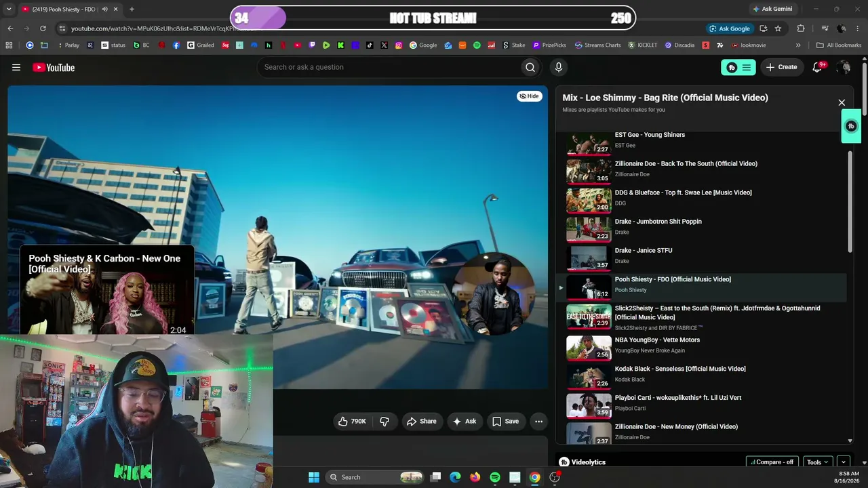This screenshot has width=868, height=488.
Task: Mute the Pooh Shiesty tab audio
Action: tap(104, 9)
